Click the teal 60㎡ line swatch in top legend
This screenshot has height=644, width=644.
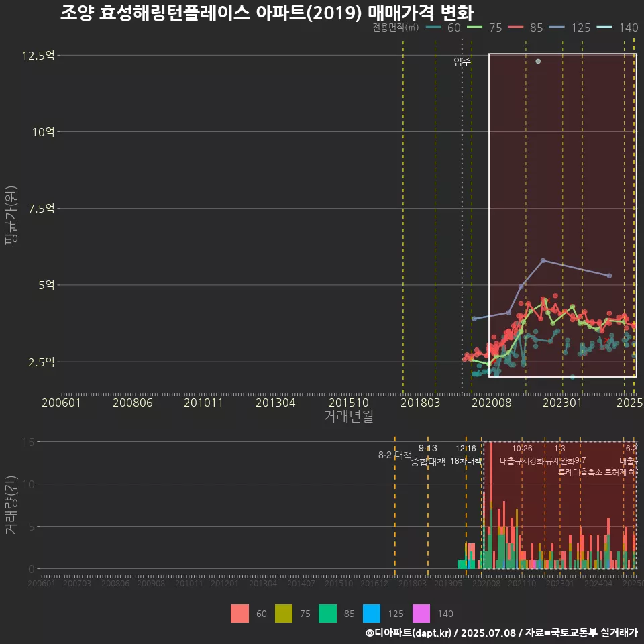(x=434, y=28)
